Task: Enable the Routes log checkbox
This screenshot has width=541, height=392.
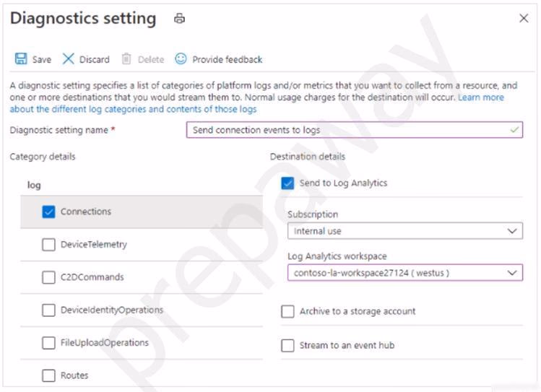Action: coord(48,375)
